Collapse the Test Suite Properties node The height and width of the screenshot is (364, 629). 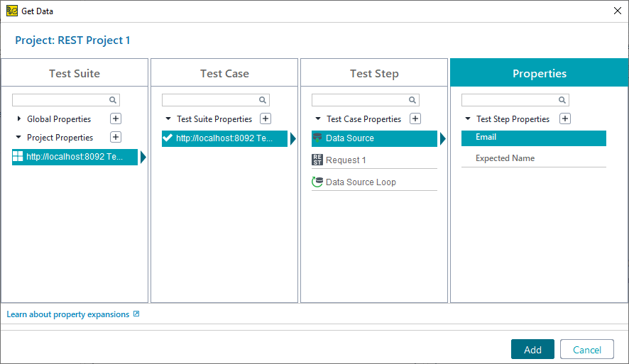click(168, 118)
